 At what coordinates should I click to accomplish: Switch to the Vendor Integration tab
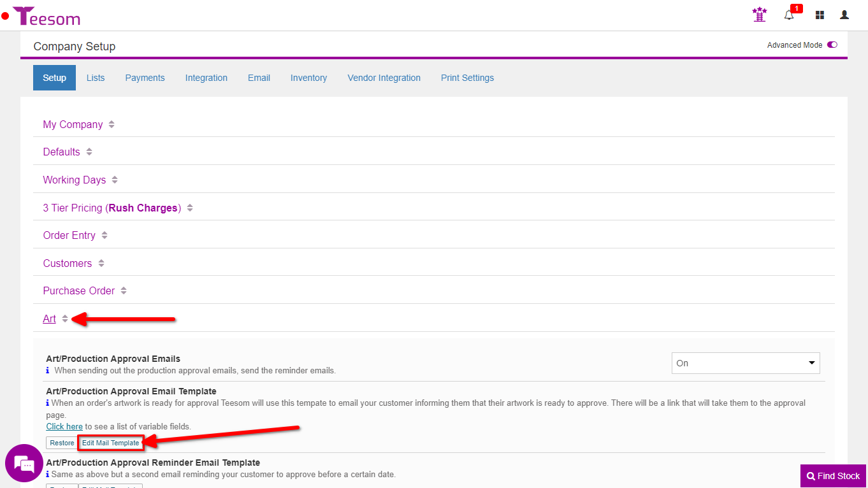coord(384,78)
